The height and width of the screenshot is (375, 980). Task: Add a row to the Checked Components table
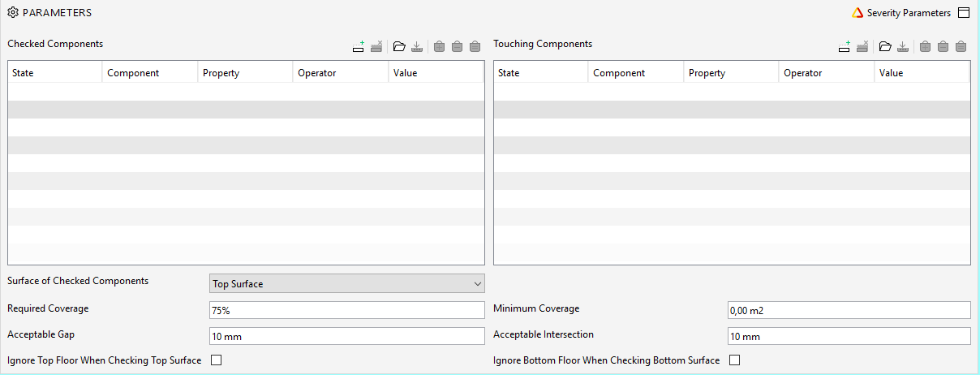359,46
